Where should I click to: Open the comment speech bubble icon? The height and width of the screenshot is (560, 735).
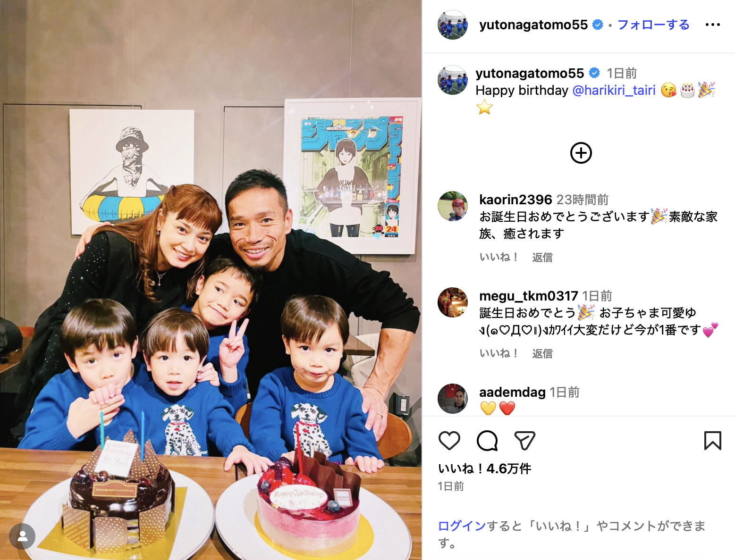coord(487,441)
